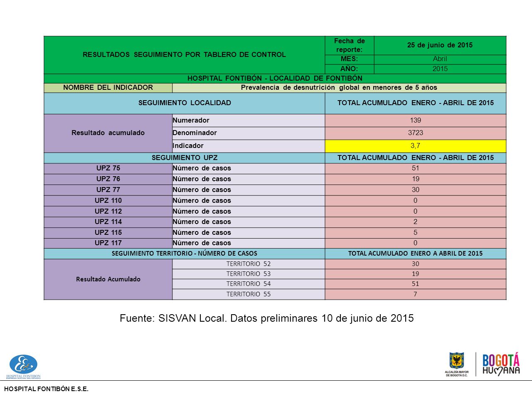Click the Seguimiento UPZ header cell
The height and width of the screenshot is (399, 532).
coord(185,158)
